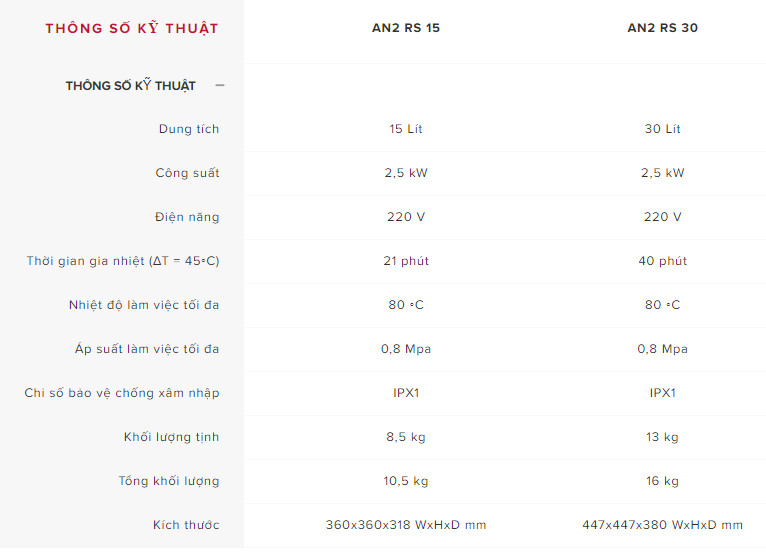This screenshot has width=766, height=552.
Task: Click the Nhiệt độ làm việc tối đa label
Action: pyautogui.click(x=144, y=305)
